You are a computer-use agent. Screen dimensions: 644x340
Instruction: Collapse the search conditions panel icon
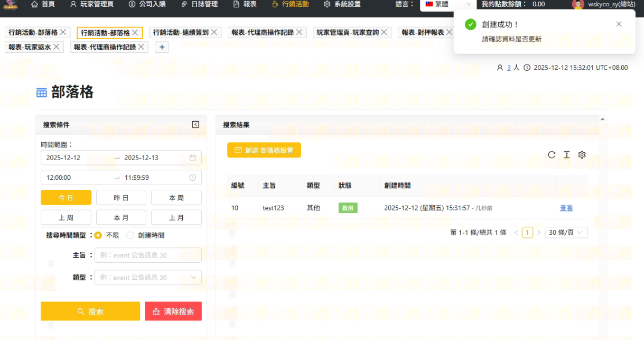[195, 125]
